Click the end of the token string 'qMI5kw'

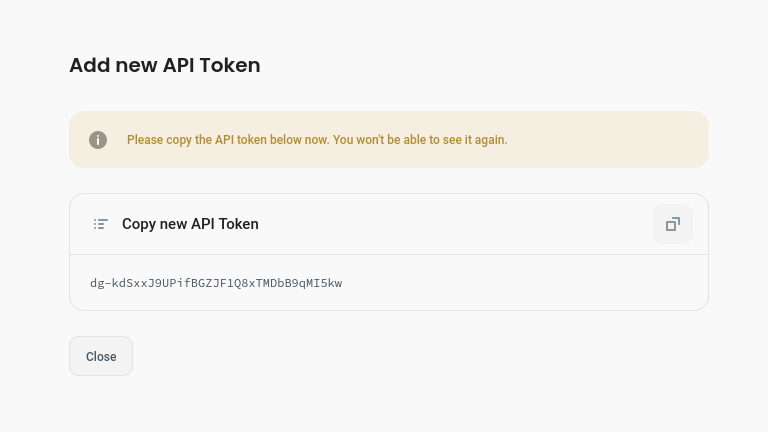tap(323, 283)
